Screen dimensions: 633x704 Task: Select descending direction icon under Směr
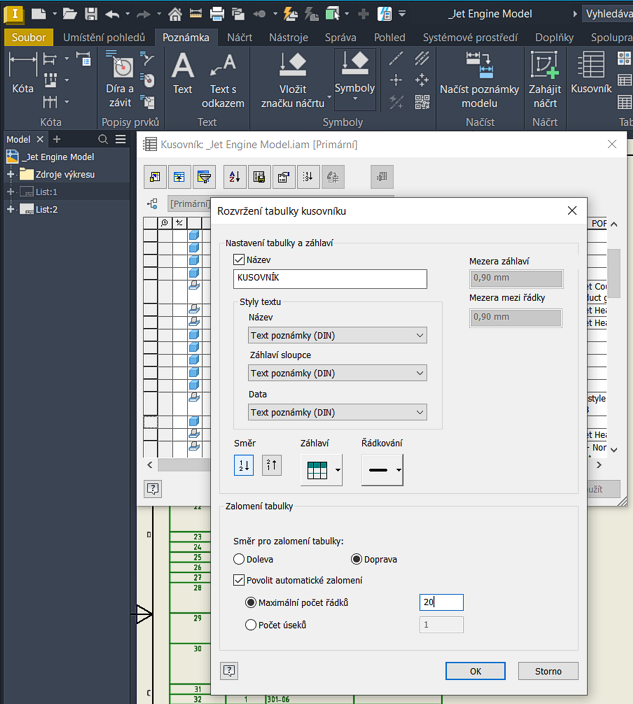[271, 465]
